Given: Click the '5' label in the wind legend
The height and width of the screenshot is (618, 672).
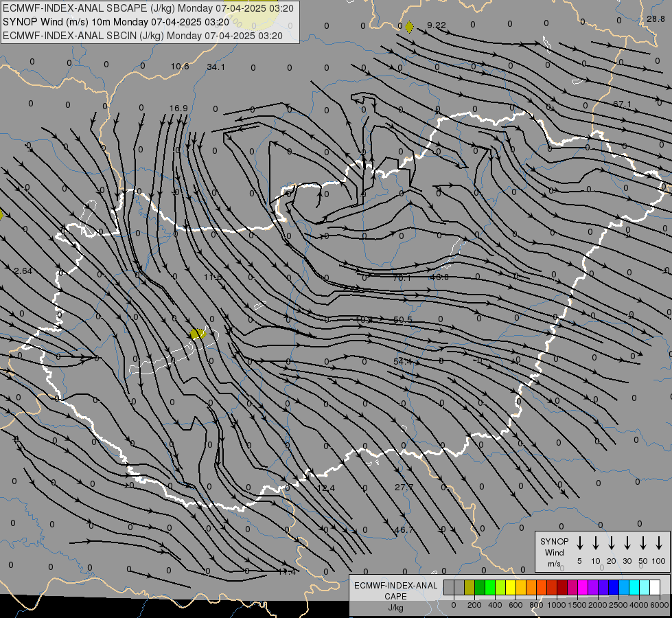Looking at the screenshot, I should [579, 561].
